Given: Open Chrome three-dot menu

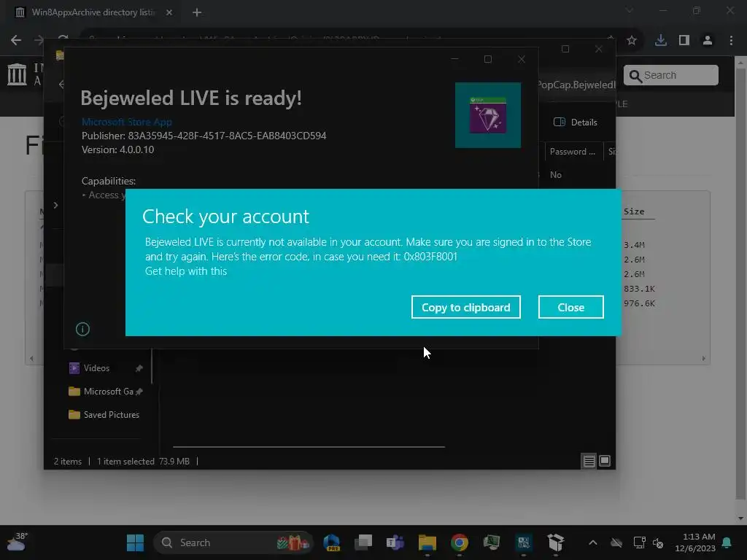Looking at the screenshot, I should point(731,41).
